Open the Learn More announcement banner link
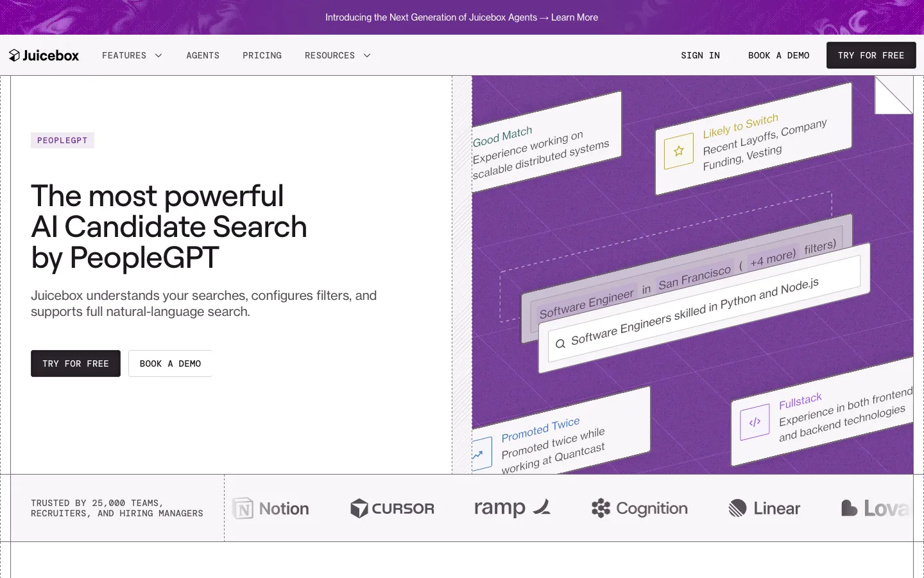Viewport: 924px width, 578px height. point(574,17)
